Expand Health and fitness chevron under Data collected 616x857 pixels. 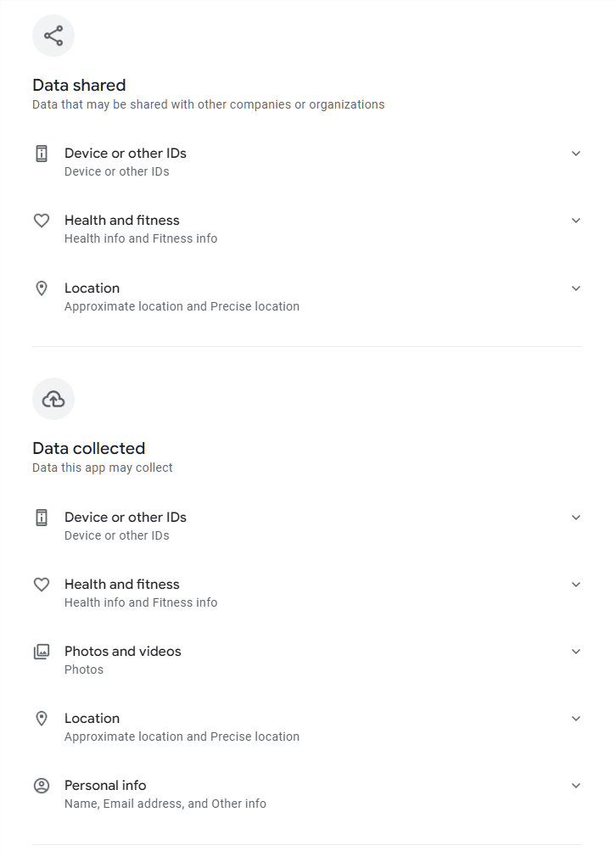(576, 585)
